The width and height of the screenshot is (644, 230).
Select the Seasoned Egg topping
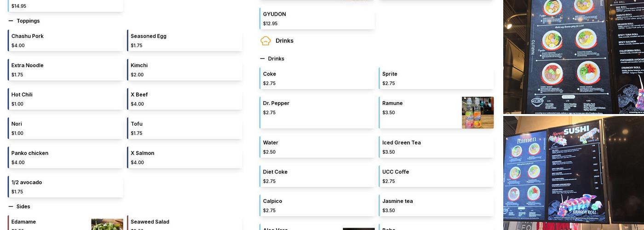tap(184, 40)
